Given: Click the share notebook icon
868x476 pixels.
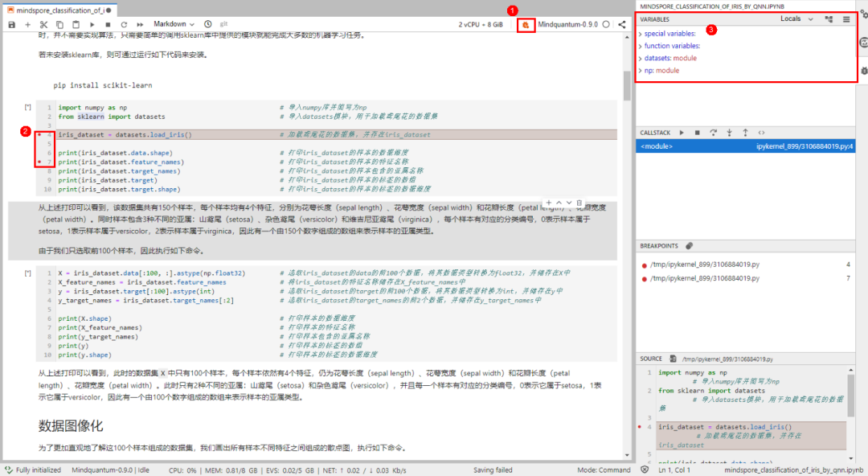Looking at the screenshot, I should [x=622, y=25].
